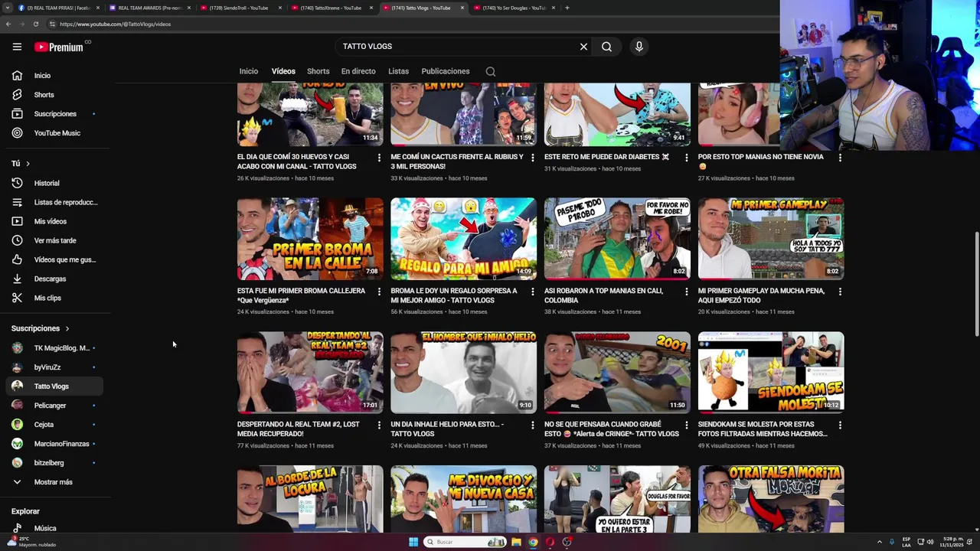Click the page vertical scrollbar thumb

point(976,283)
